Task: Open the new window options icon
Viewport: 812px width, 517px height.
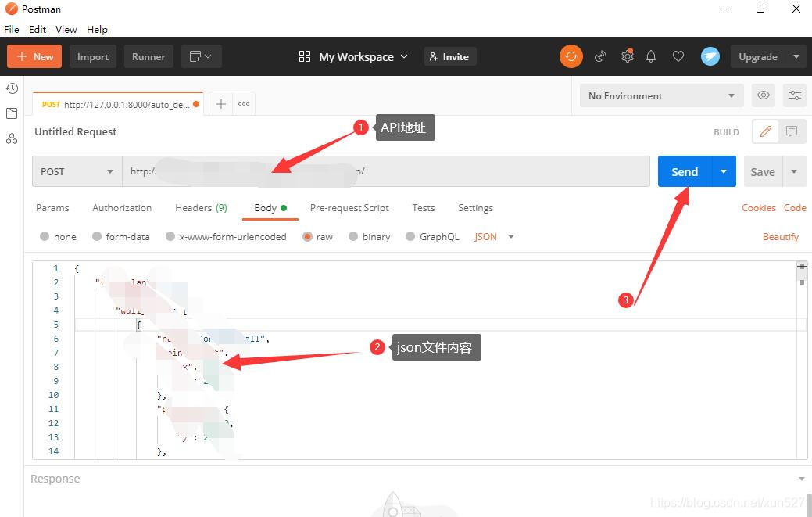Action: pyautogui.click(x=202, y=56)
